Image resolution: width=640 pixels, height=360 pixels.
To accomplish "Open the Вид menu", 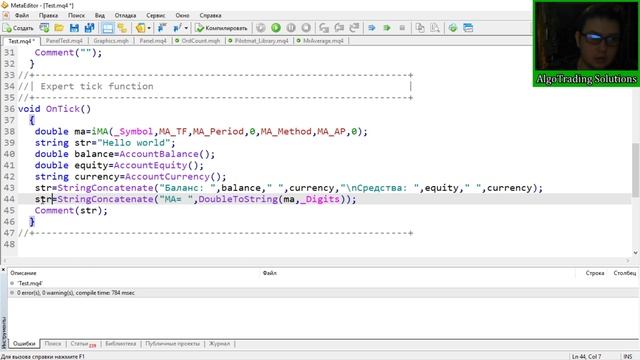I will tap(100, 16).
